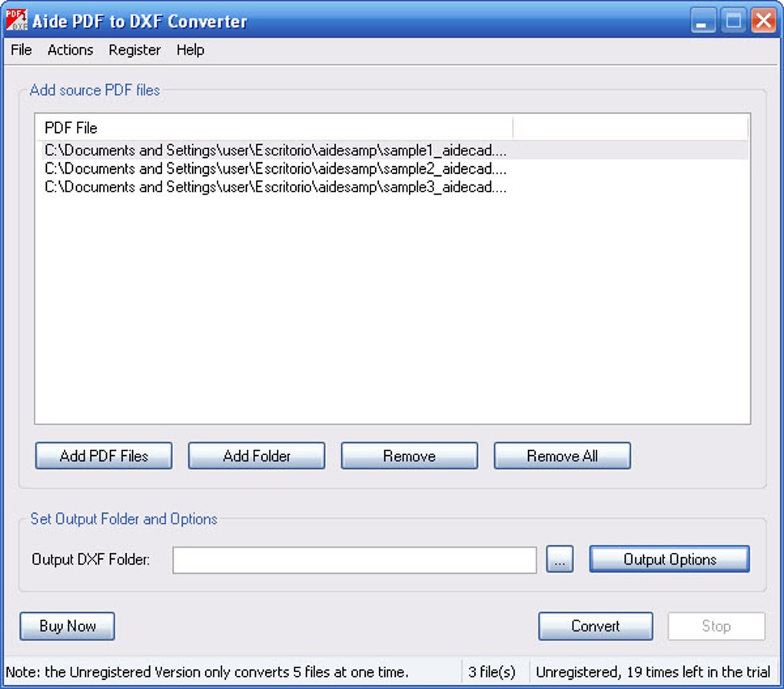
Task: Click the Remove All button
Action: click(x=563, y=456)
